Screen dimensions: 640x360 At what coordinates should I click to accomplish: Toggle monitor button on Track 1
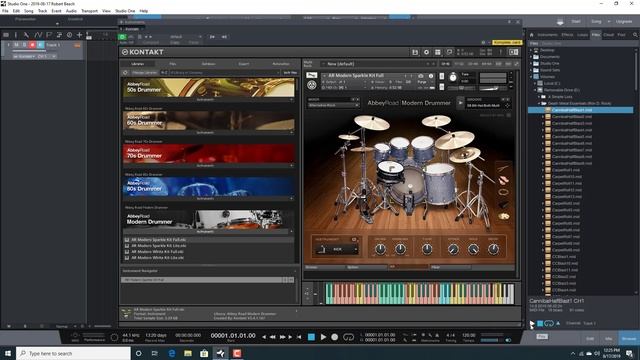tap(40, 45)
